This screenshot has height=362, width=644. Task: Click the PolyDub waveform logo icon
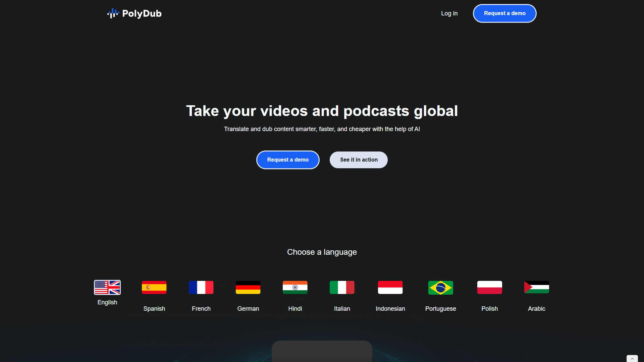[x=113, y=13]
